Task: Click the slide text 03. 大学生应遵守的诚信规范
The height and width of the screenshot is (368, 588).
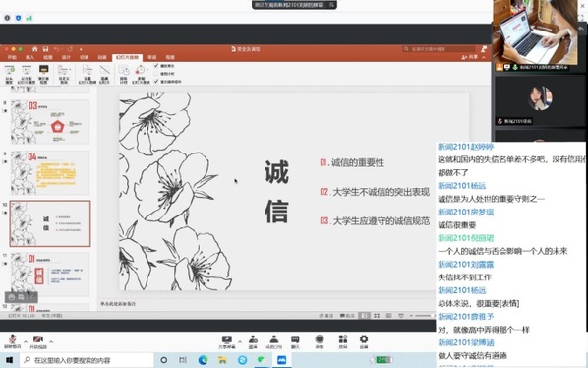Action: 375,221
